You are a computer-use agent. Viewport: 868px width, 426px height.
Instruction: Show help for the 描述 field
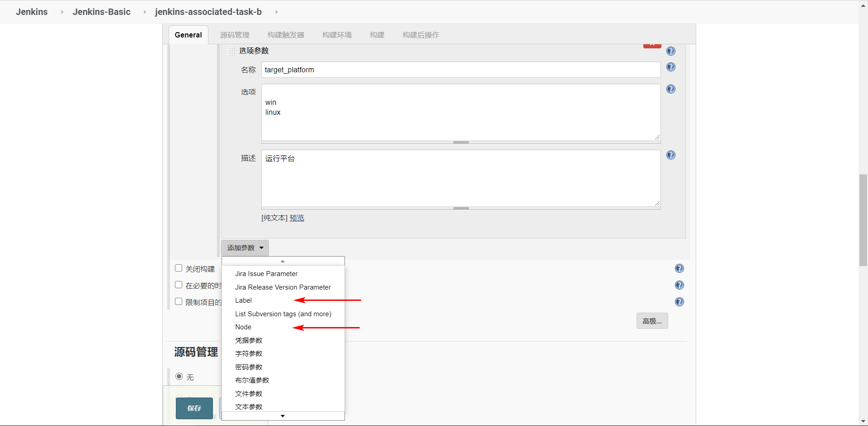671,155
